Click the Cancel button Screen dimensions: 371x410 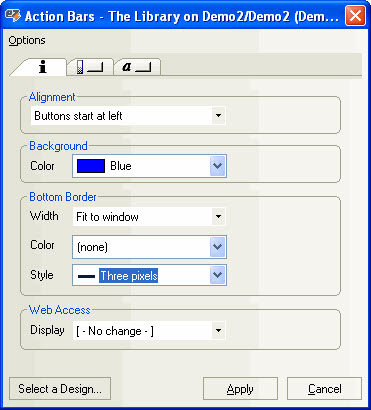324,389
